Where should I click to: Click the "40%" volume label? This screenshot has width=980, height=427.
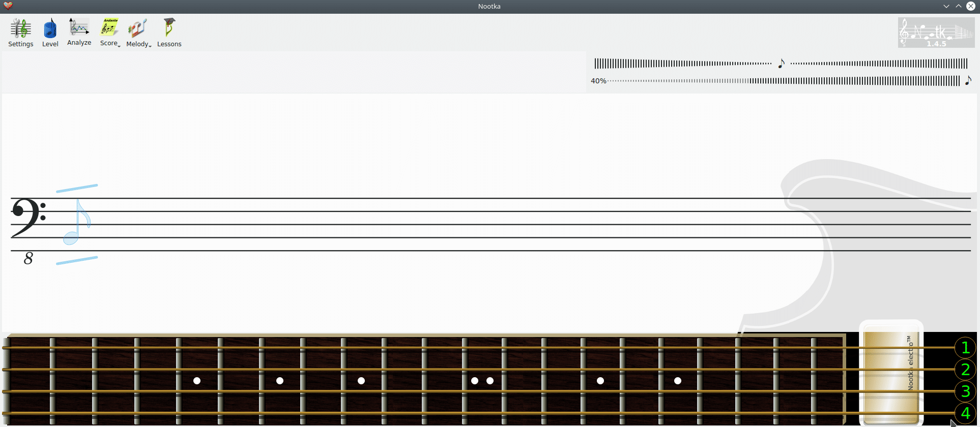[598, 81]
